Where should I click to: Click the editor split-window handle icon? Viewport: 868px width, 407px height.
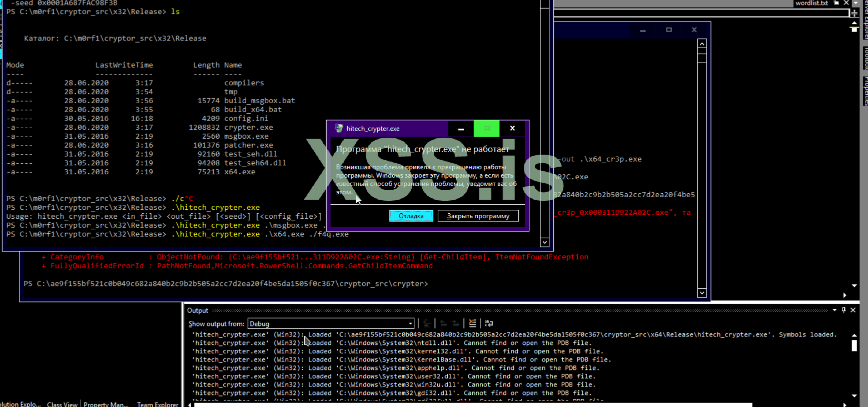click(854, 14)
